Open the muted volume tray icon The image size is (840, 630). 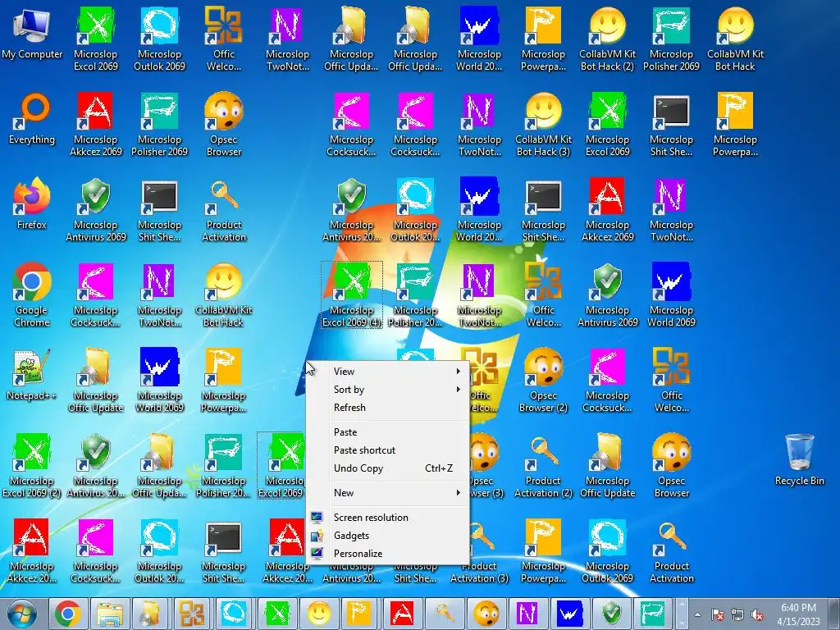[757, 614]
